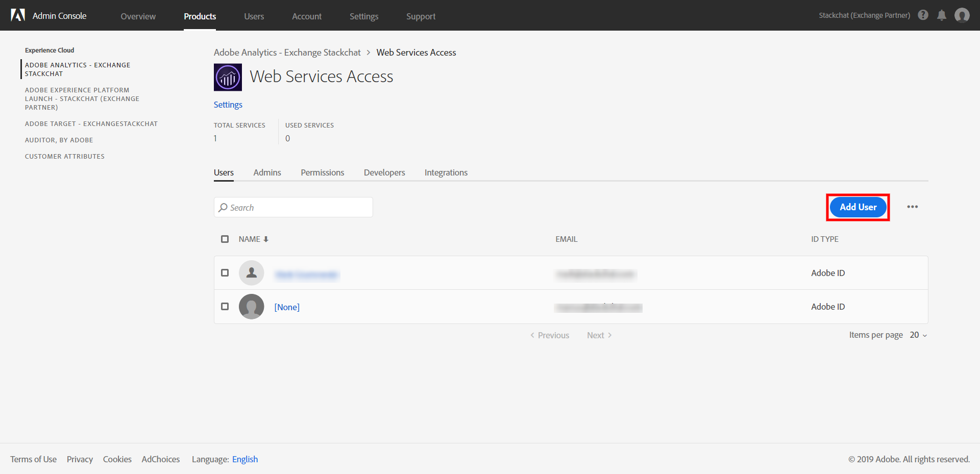The image size is (980, 474).
Task: Click Adobe Analytics - Exchange Stackchat breadcrumb
Action: click(287, 53)
